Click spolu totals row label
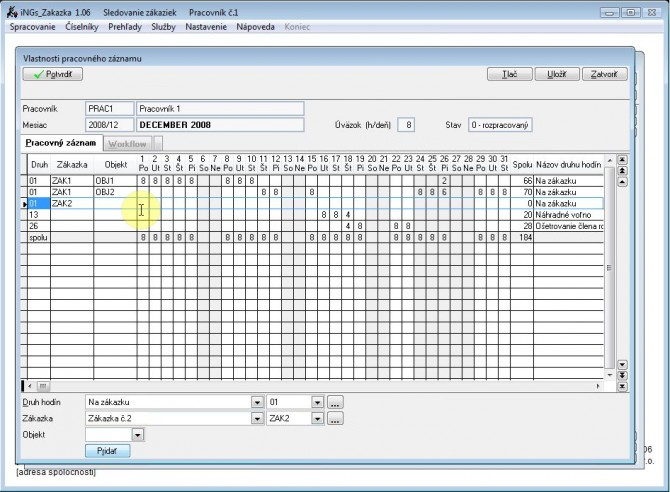 [x=39, y=237]
